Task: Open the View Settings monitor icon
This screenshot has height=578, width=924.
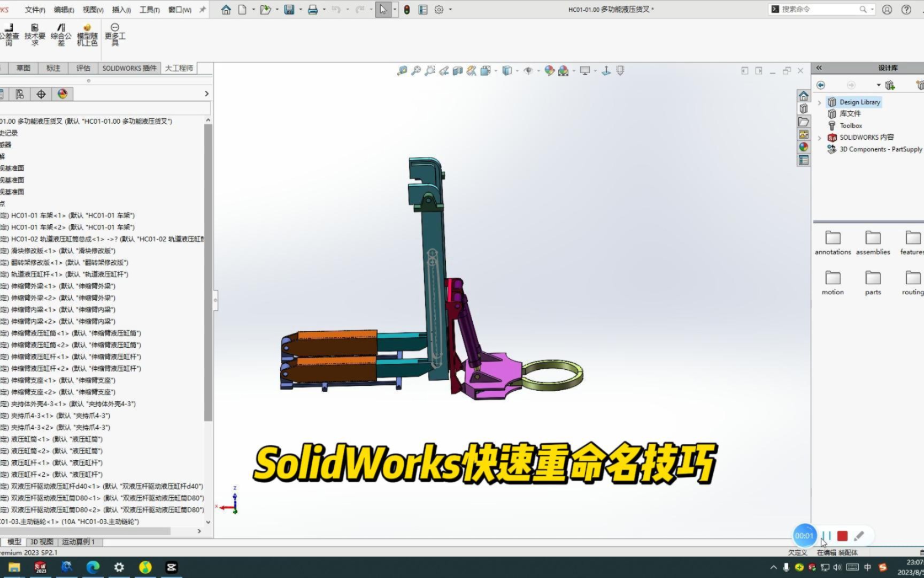Action: click(585, 71)
